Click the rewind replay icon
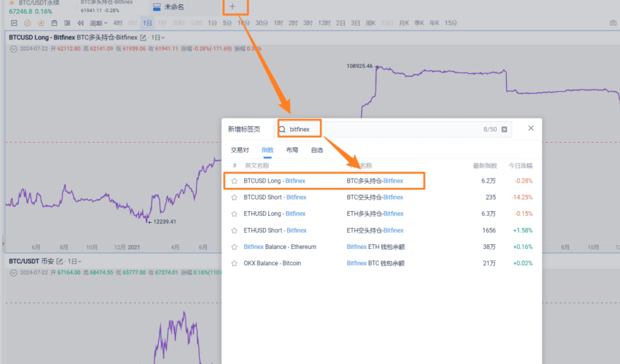The image size is (620, 364). click(x=80, y=23)
